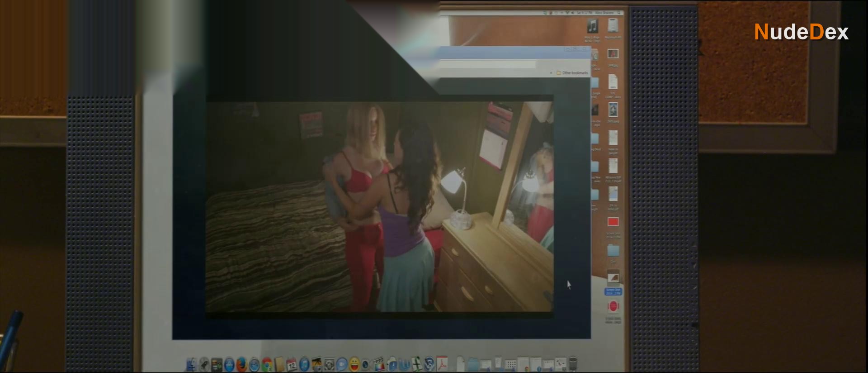Open Adobe Acrobat in the dock
This screenshot has width=868, height=373.
pyautogui.click(x=442, y=364)
